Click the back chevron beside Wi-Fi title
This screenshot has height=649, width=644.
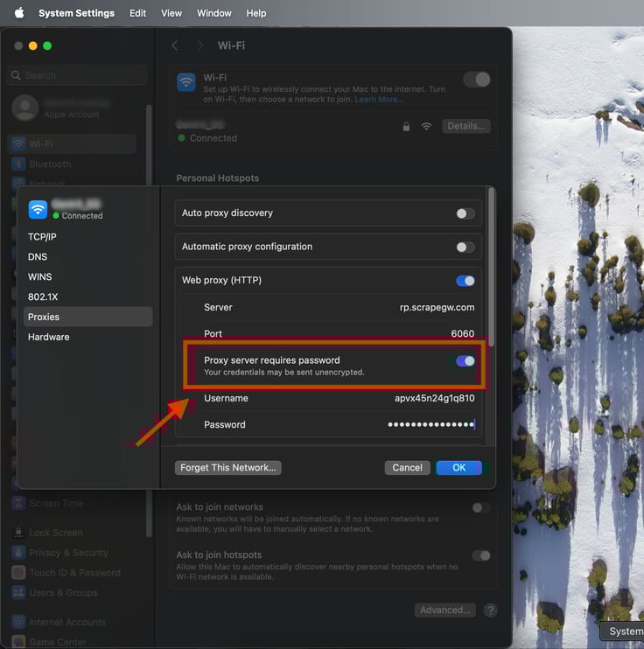(x=175, y=45)
